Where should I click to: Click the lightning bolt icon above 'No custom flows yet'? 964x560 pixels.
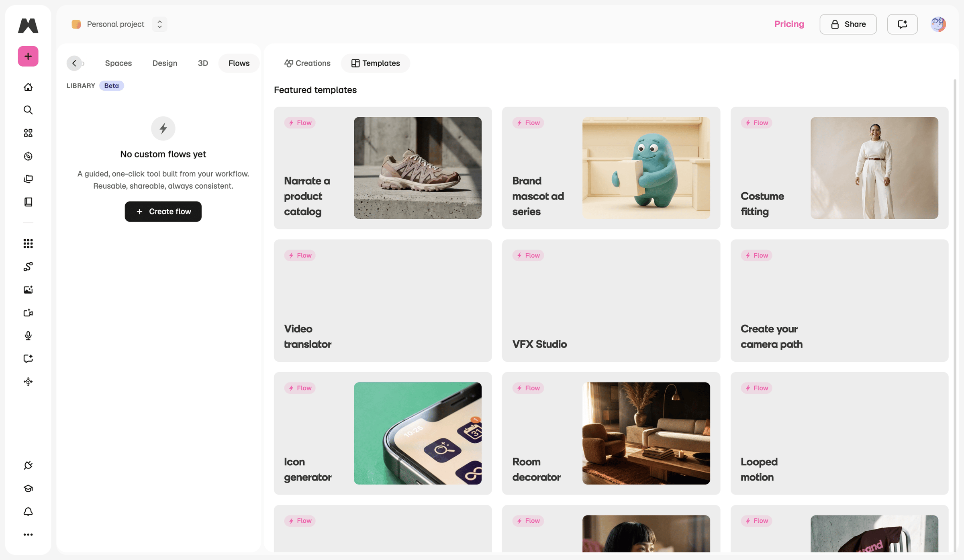[163, 128]
